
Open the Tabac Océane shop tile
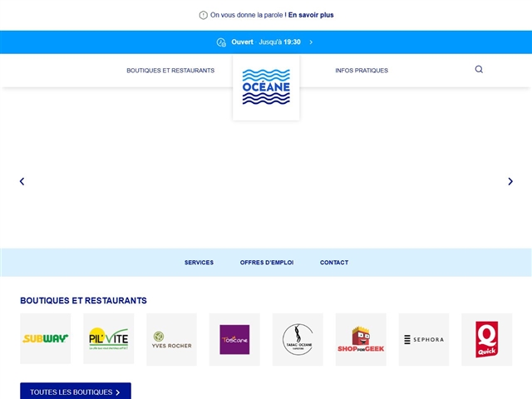(298, 339)
